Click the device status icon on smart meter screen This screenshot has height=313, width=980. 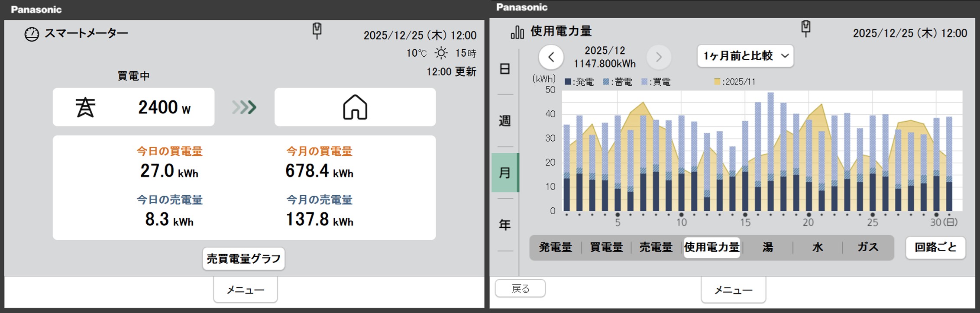coord(317,31)
